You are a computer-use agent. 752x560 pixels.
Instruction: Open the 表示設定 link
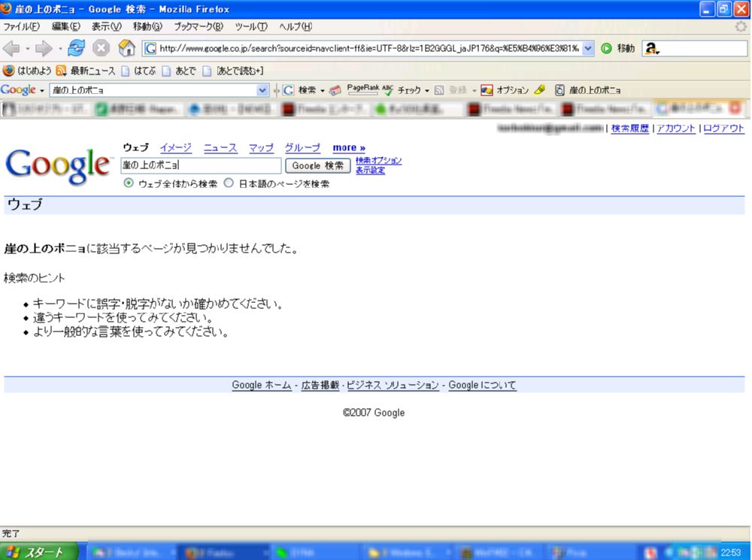coord(370,170)
